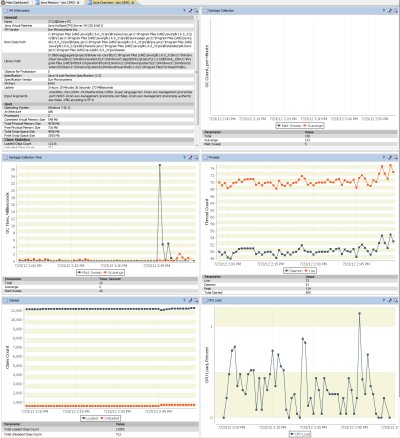Select the Total Loaded Class Count row
Screen dimensions: 400x438
(x=100, y=429)
